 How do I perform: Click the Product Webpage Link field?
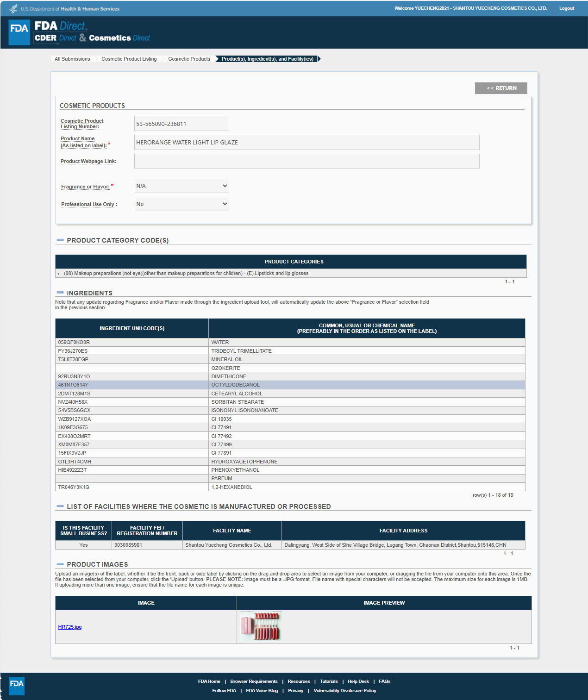[x=307, y=161]
